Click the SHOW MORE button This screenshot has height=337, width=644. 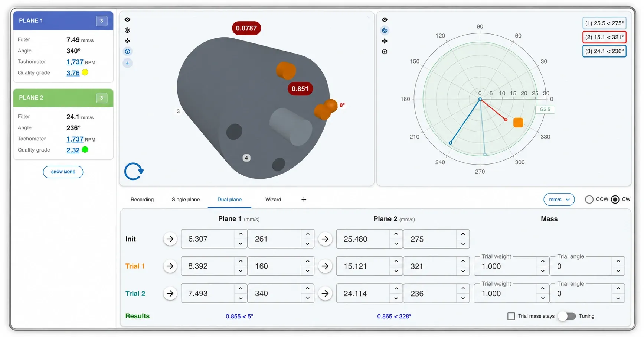[63, 172]
